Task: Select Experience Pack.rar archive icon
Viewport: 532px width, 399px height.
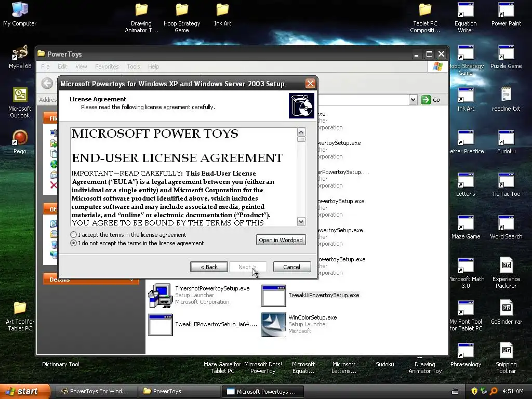Action: click(506, 265)
